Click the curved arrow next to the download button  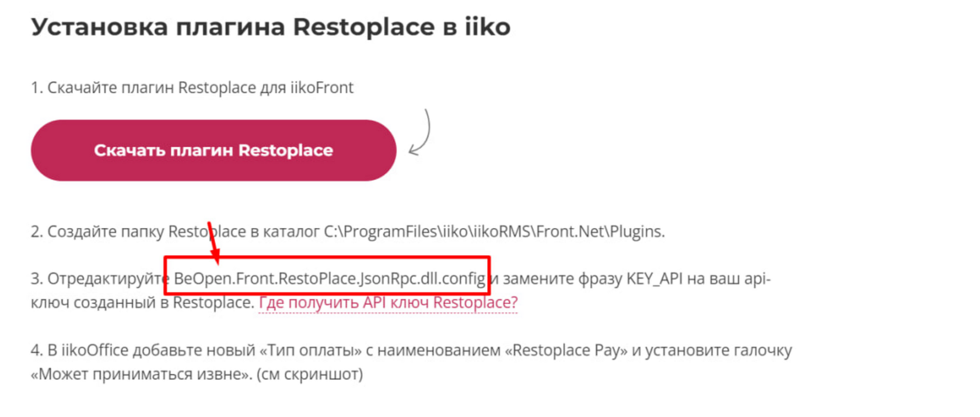(420, 134)
